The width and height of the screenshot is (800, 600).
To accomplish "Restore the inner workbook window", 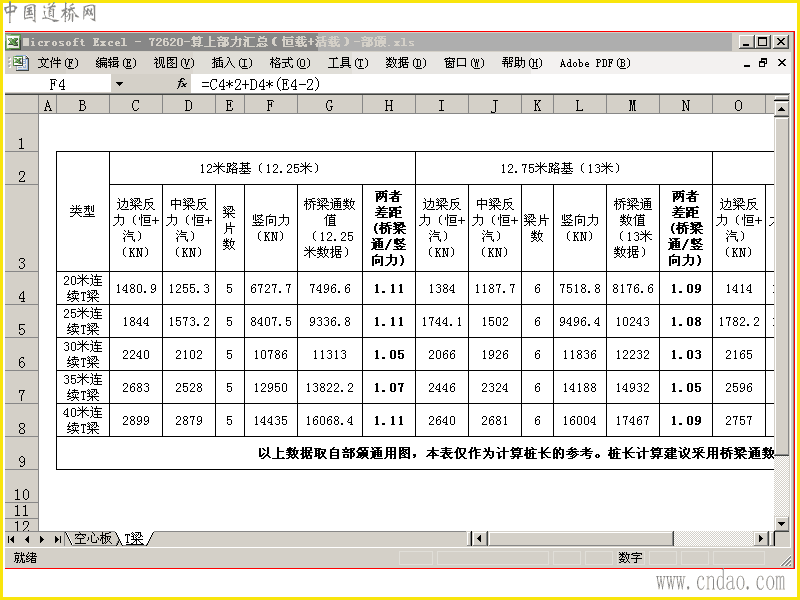I will click(x=763, y=63).
